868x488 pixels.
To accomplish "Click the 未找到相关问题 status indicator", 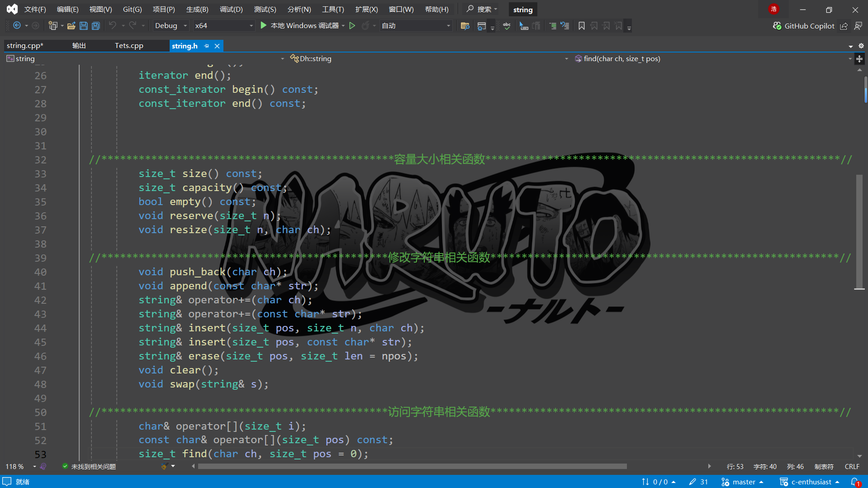I will tap(89, 467).
